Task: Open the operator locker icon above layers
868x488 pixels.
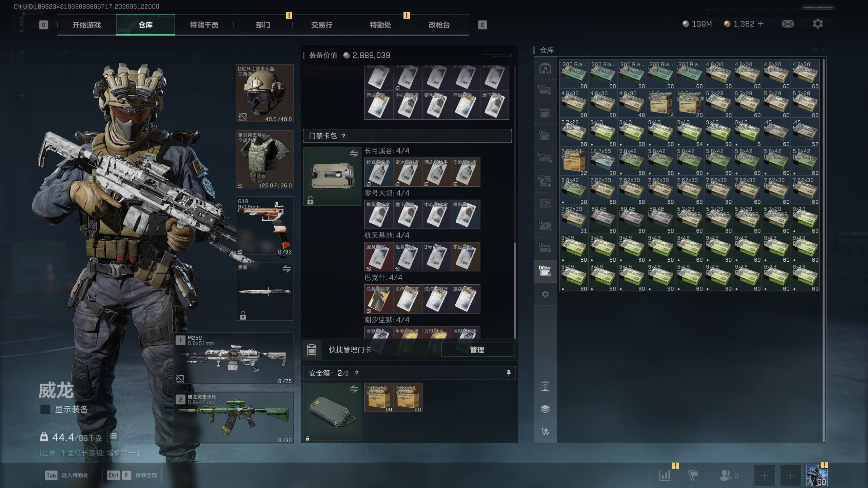Action: click(x=545, y=386)
